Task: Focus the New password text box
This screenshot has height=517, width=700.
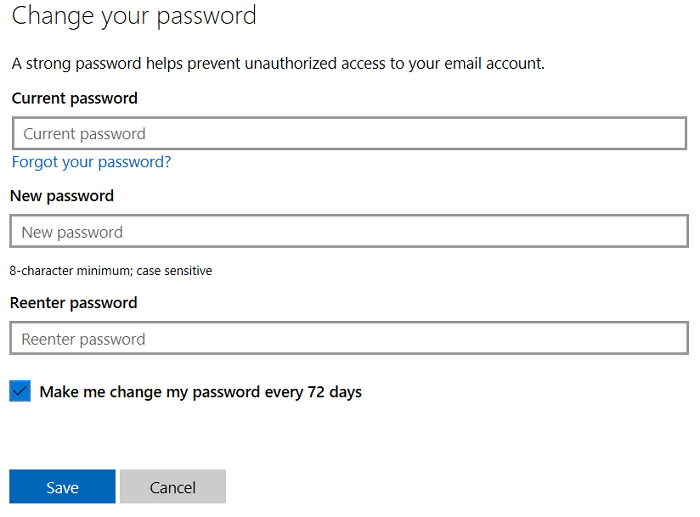Action: pyautogui.click(x=349, y=232)
